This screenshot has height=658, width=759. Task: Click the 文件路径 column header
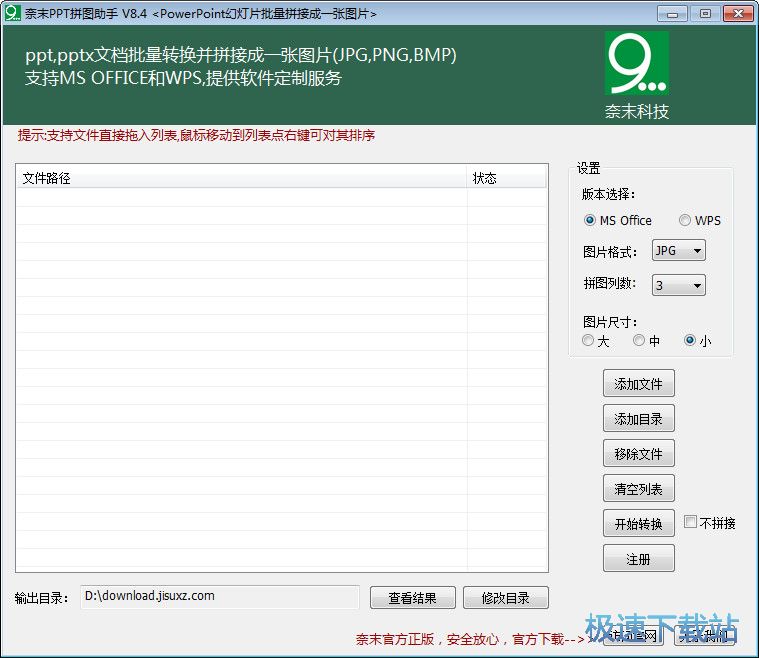tap(240, 178)
